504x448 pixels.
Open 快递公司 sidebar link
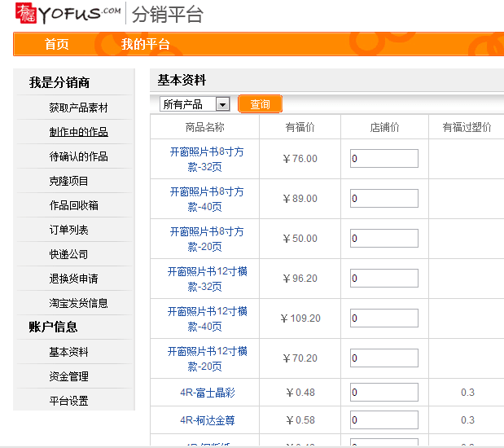[68, 254]
